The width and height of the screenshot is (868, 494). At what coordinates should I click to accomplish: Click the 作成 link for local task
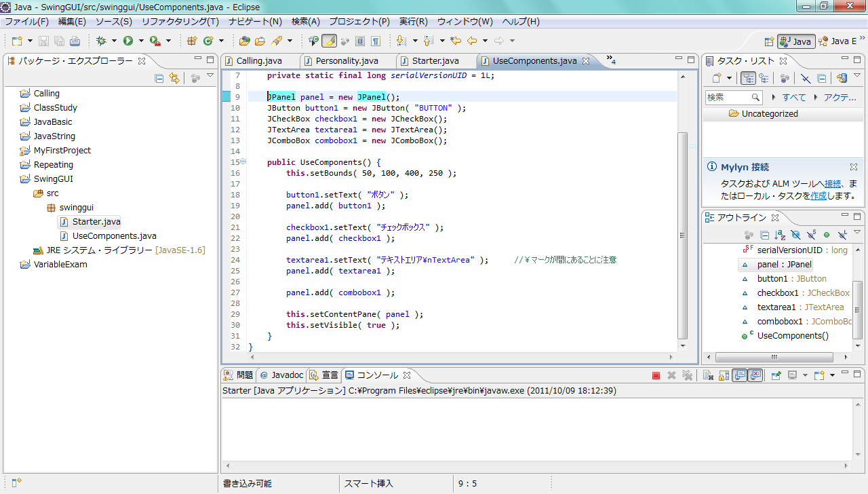point(818,195)
